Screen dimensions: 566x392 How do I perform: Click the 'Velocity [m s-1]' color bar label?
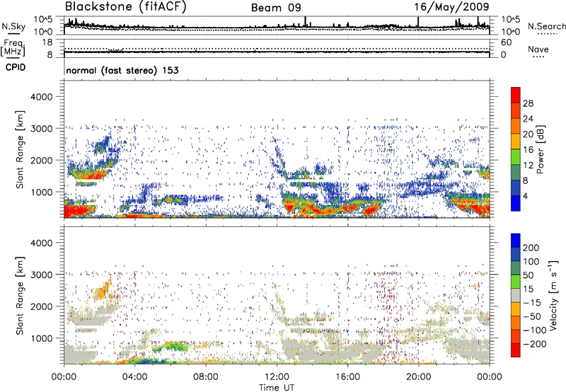pos(553,295)
